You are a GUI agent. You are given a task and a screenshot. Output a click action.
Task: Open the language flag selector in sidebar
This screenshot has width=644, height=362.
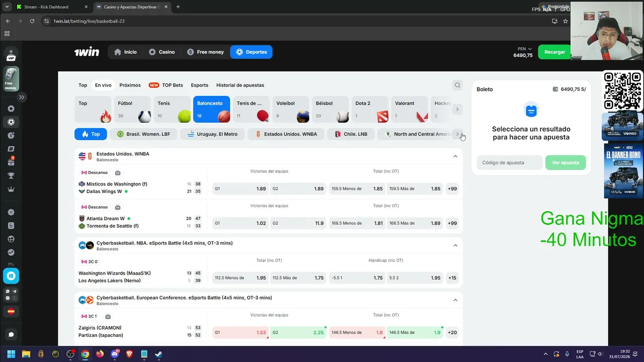point(11,311)
